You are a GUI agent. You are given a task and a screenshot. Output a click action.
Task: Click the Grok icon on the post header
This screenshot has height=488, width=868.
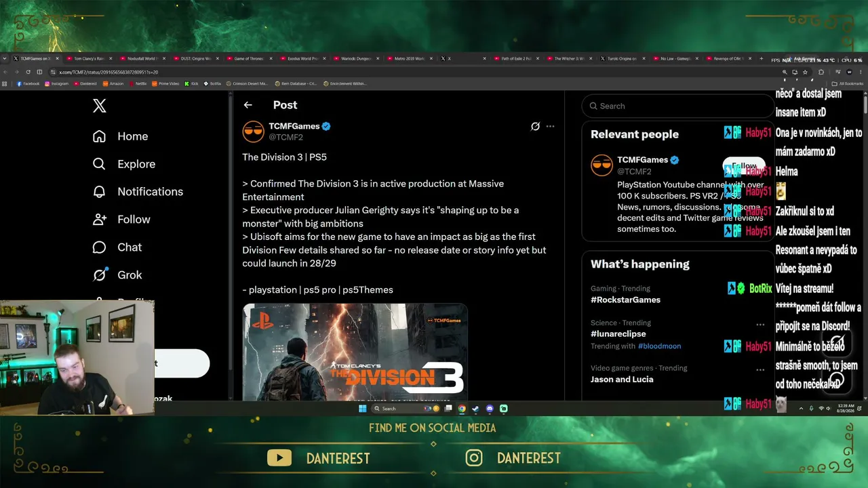(x=535, y=126)
